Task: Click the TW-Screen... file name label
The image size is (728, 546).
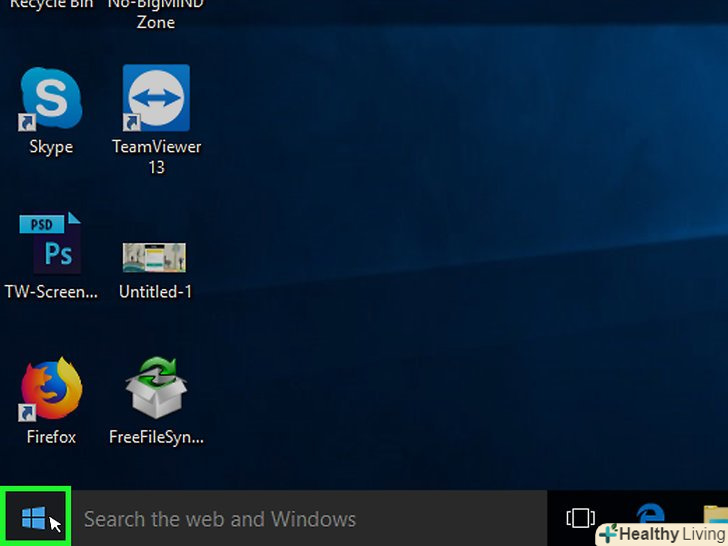Action: (51, 292)
